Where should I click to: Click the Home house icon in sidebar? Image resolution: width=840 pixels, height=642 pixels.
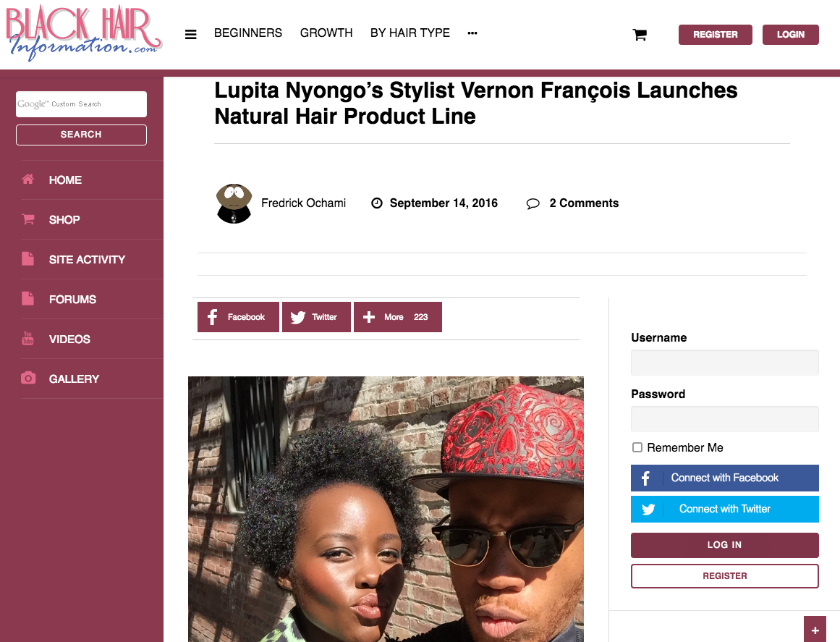tap(28, 179)
